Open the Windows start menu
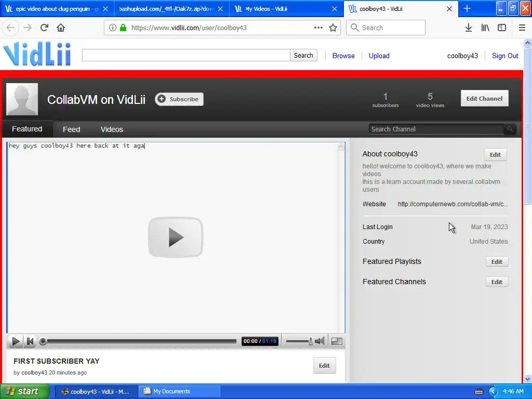The image size is (532, 399). 24,391
